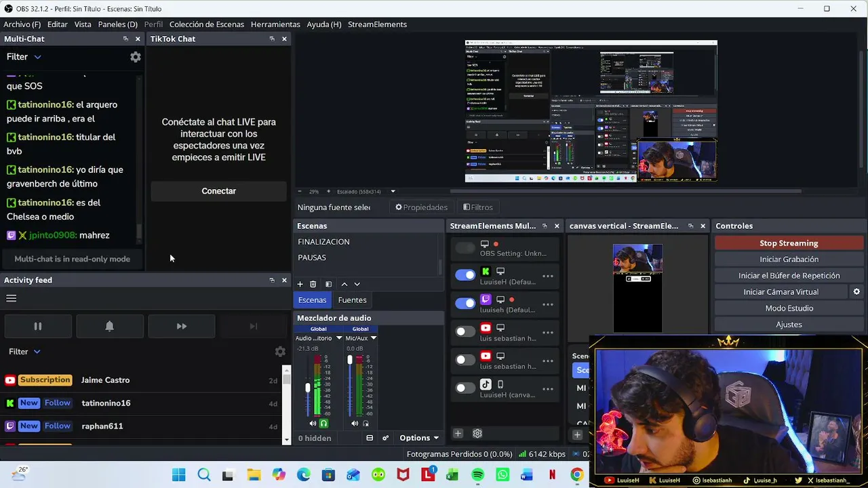Open the Editar menu

coord(58,24)
